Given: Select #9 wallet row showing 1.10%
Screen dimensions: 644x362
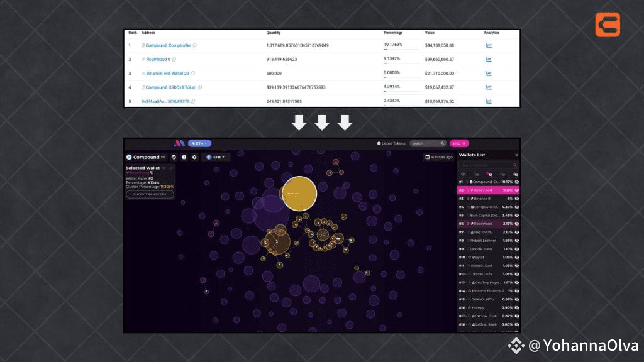Looking at the screenshot, I should [488, 249].
